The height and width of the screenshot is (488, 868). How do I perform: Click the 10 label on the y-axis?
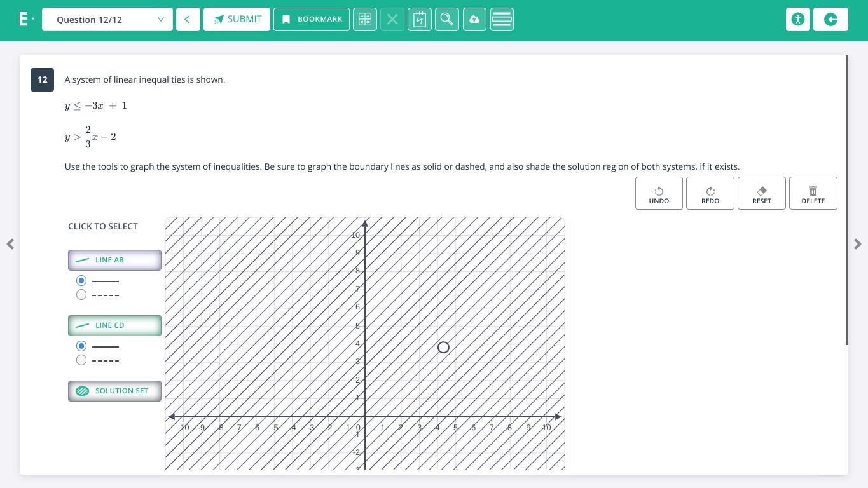pyautogui.click(x=355, y=235)
